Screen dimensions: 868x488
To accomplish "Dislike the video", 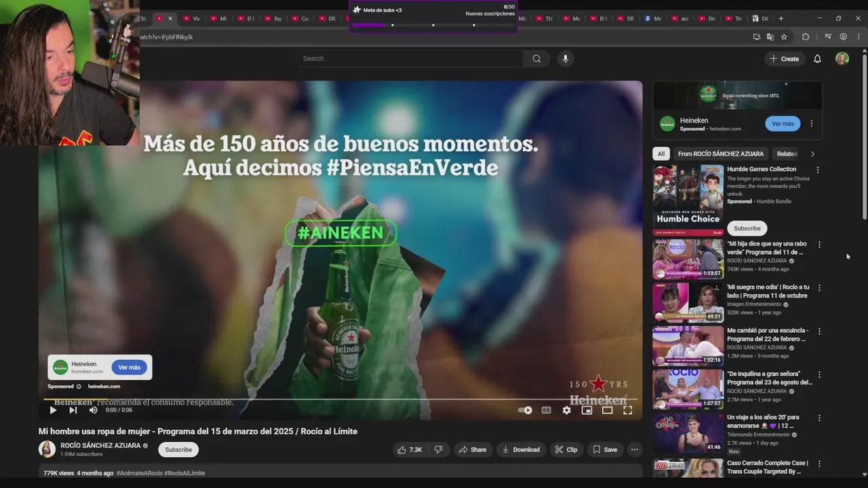I will 438,449.
